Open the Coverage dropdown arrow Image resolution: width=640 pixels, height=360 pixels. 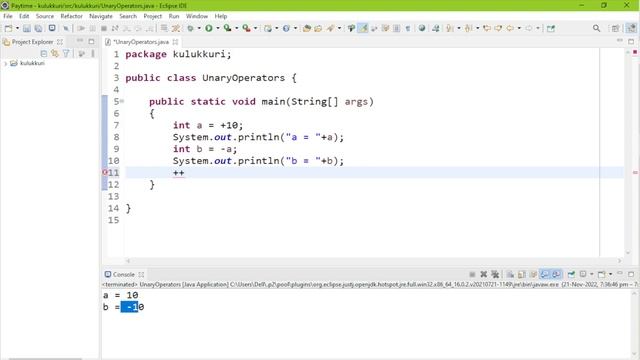[237, 28]
